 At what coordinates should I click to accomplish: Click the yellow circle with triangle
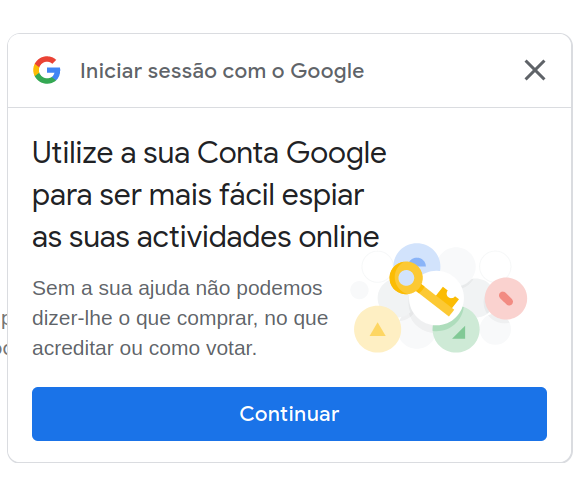[x=378, y=329]
